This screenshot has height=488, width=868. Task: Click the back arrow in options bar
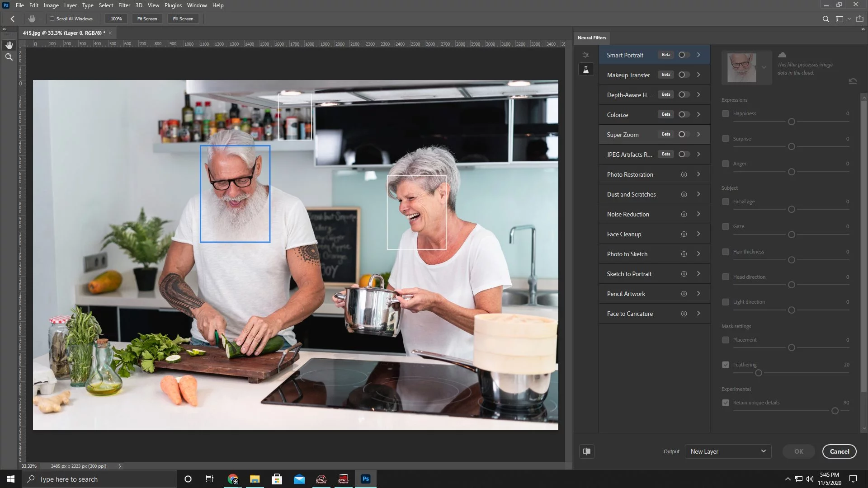pos(13,19)
